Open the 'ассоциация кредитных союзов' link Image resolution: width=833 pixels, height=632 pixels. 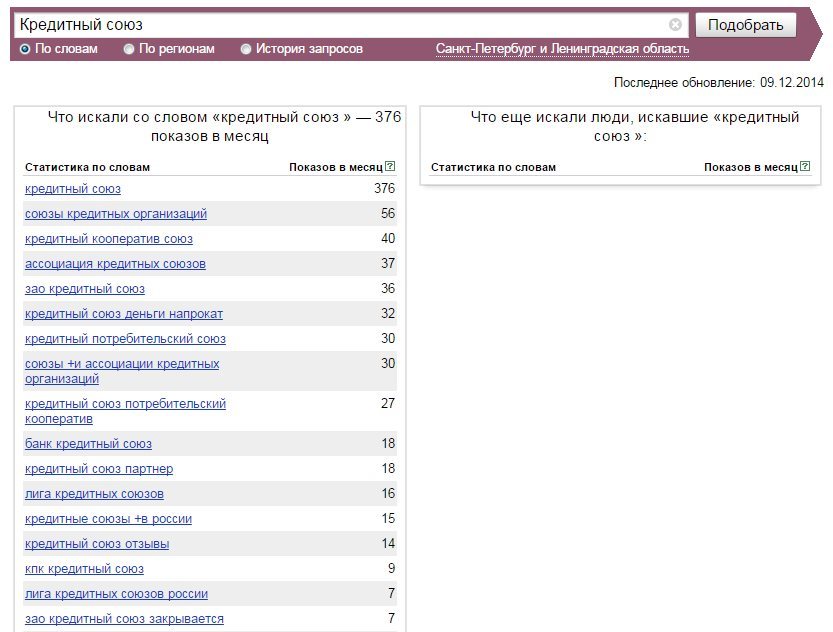[115, 264]
